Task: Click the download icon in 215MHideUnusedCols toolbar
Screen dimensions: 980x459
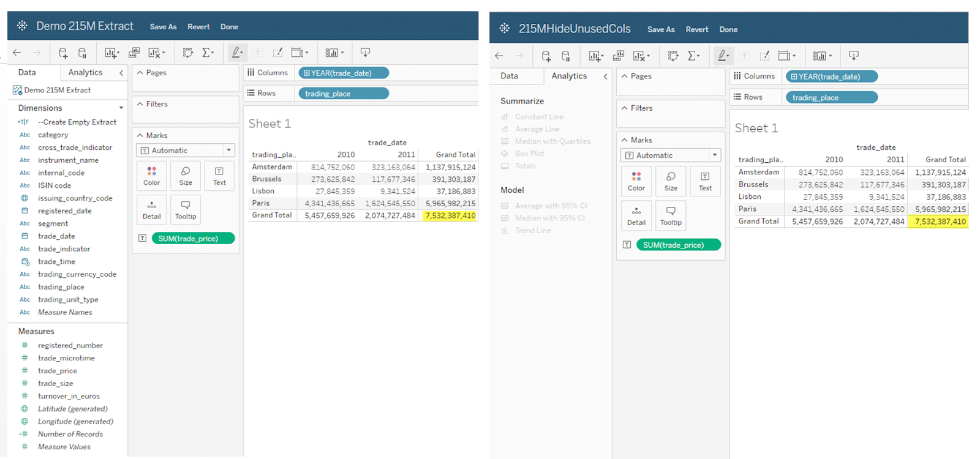Action: (x=853, y=56)
